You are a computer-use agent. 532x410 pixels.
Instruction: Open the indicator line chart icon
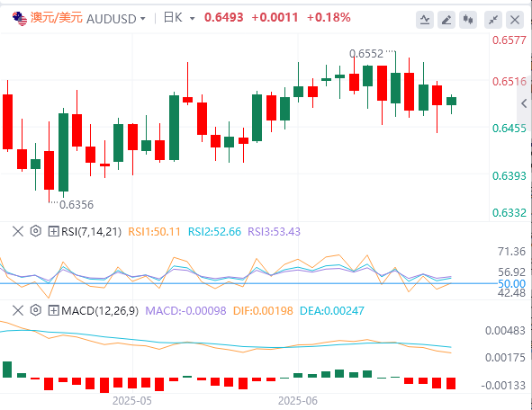425,20
